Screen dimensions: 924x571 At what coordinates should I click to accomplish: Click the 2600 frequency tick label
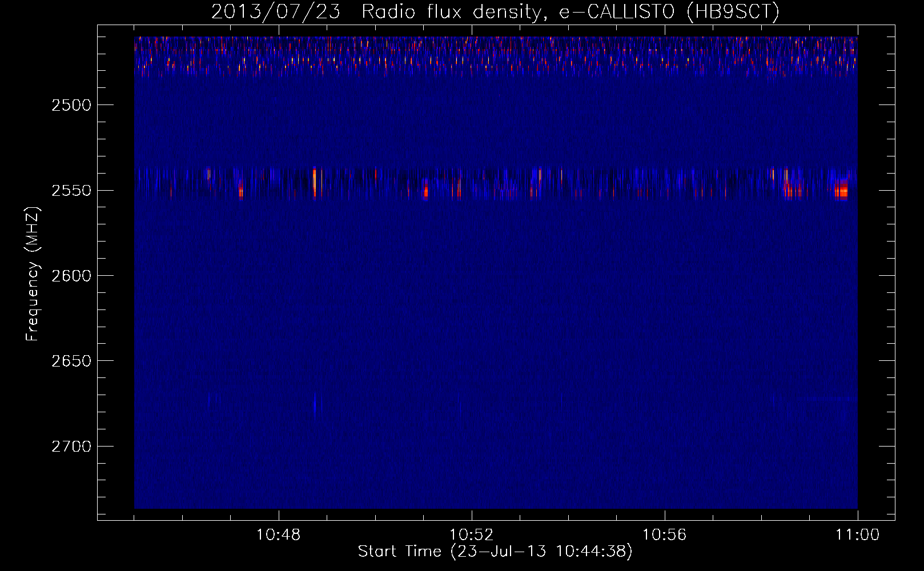71,276
